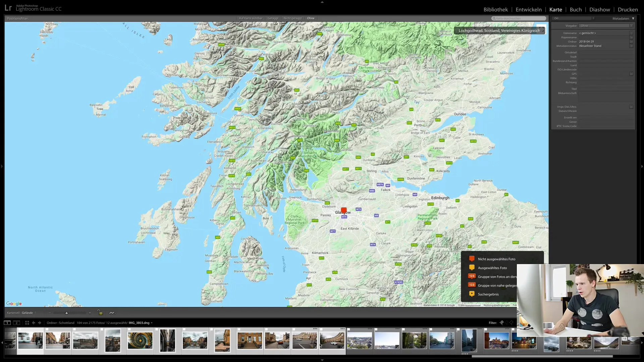Expand the left panel arrow
The image size is (644, 362).
[2, 166]
